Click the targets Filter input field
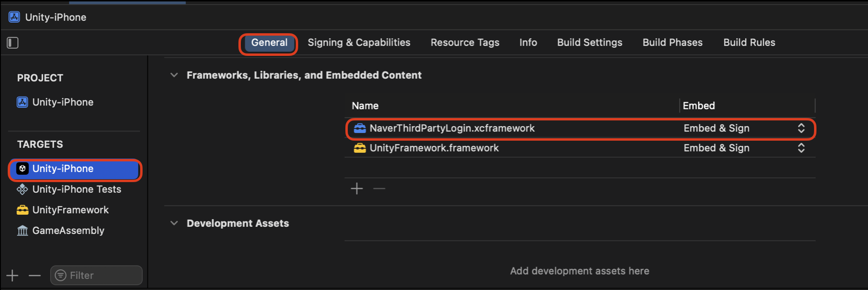 96,276
